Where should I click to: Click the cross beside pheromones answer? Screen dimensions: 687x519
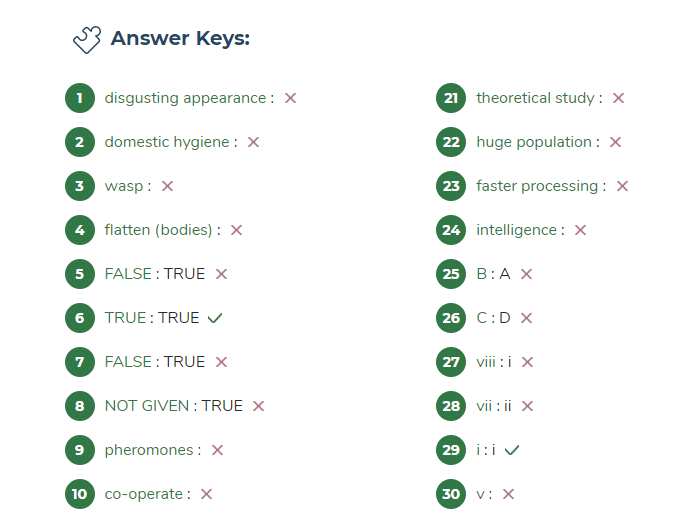click(x=217, y=450)
